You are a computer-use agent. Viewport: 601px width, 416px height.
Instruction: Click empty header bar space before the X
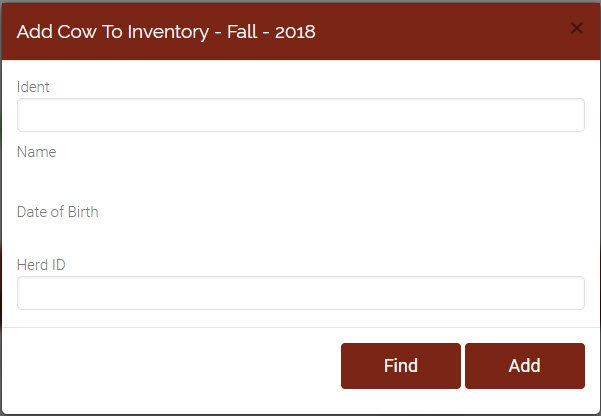pyautogui.click(x=441, y=31)
